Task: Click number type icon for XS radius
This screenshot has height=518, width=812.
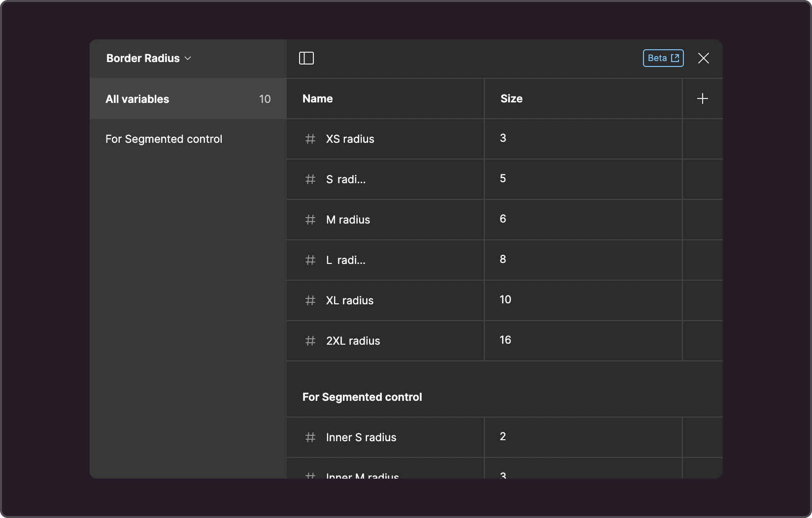Action: [x=310, y=139]
